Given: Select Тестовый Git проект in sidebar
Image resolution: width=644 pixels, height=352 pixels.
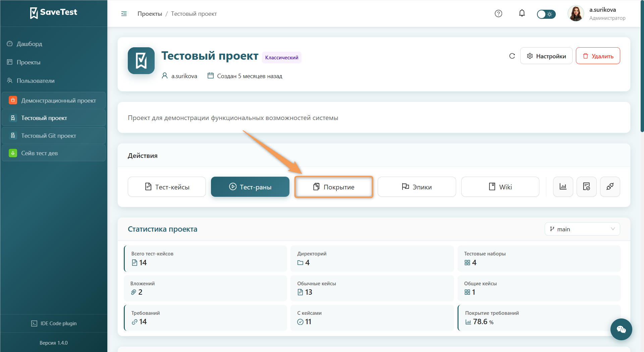Looking at the screenshot, I should coord(54,135).
